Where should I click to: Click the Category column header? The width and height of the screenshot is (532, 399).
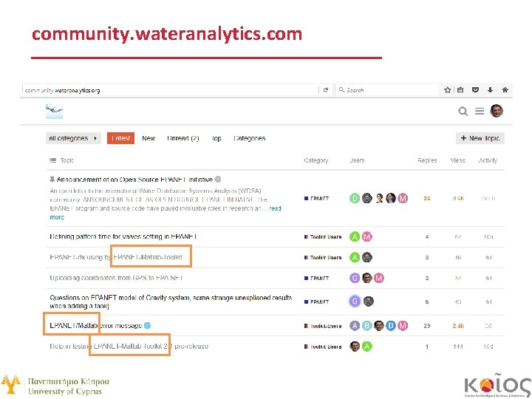[316, 160]
